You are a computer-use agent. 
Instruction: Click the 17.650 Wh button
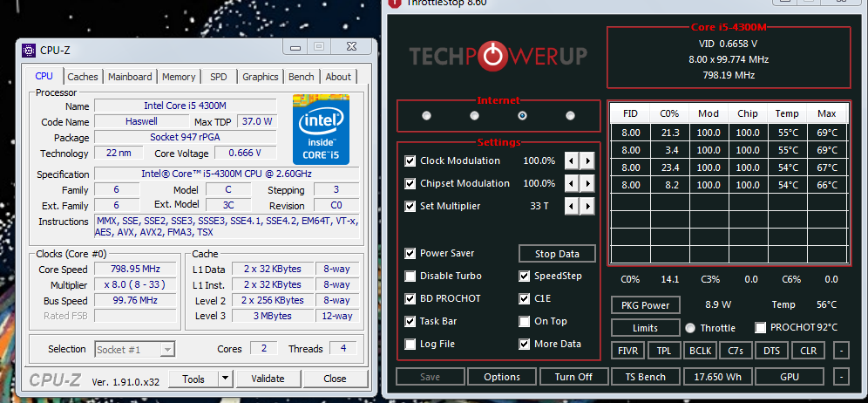tap(717, 377)
